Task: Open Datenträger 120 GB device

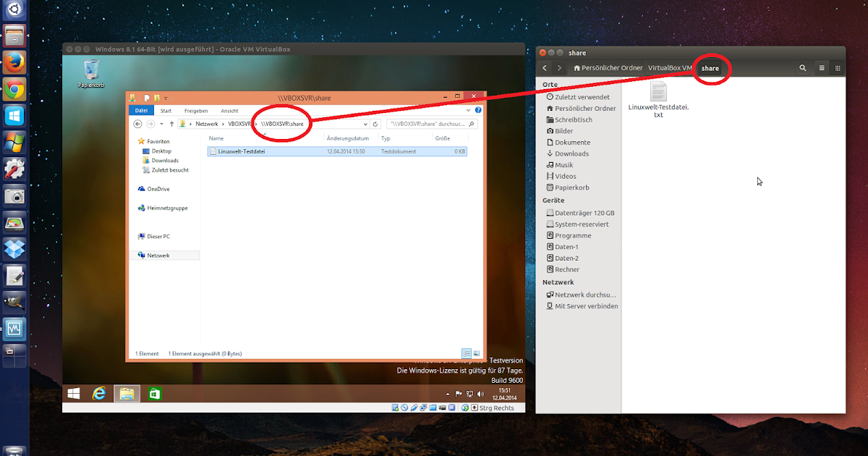Action: (581, 213)
